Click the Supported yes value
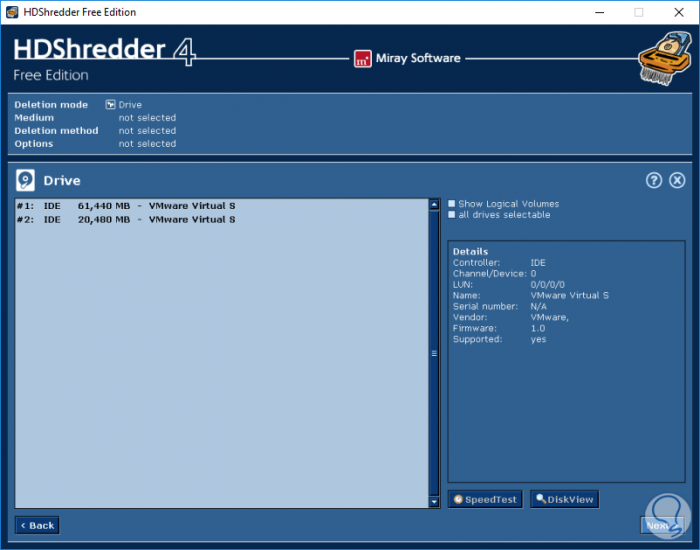The height and width of the screenshot is (550, 700). click(538, 339)
